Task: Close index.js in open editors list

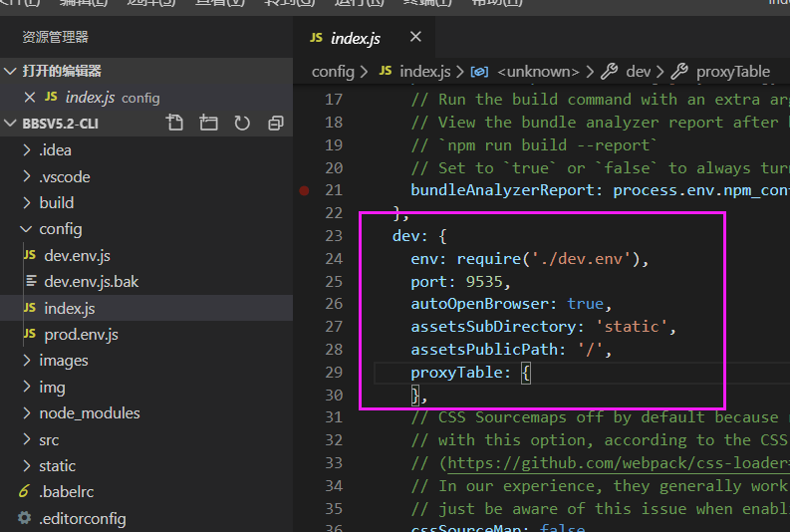Action: pyautogui.click(x=30, y=98)
